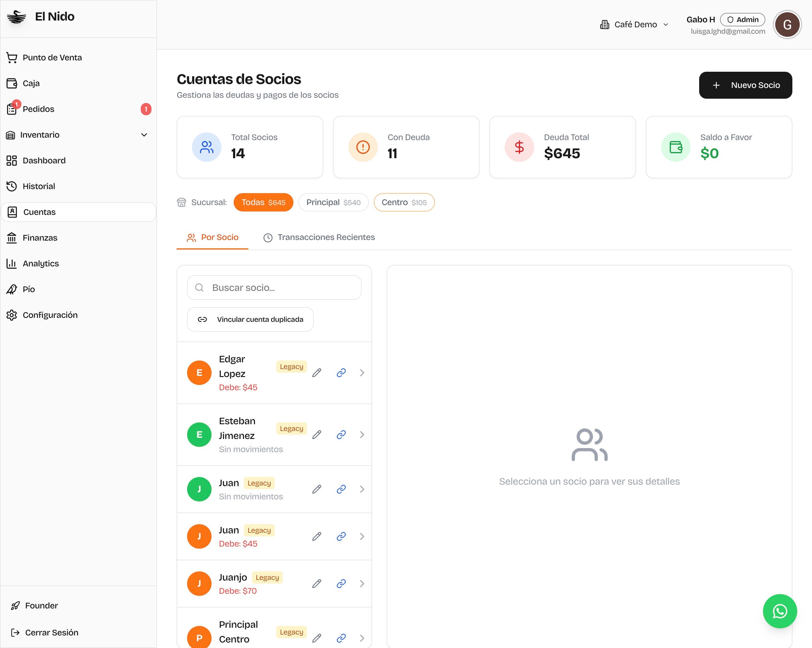Screen dimensions: 812x648
Task: Go to Pedidos in the sidebar
Action: 78,109
